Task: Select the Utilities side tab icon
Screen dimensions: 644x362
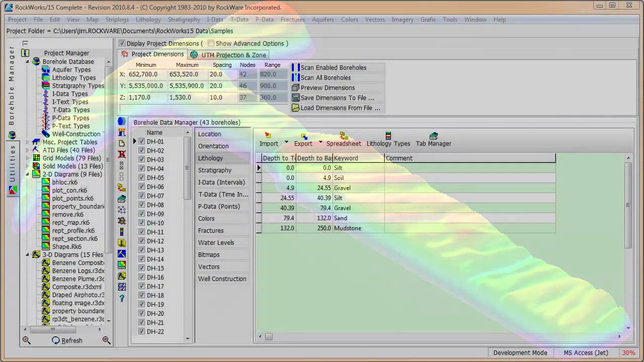Action: (x=13, y=190)
